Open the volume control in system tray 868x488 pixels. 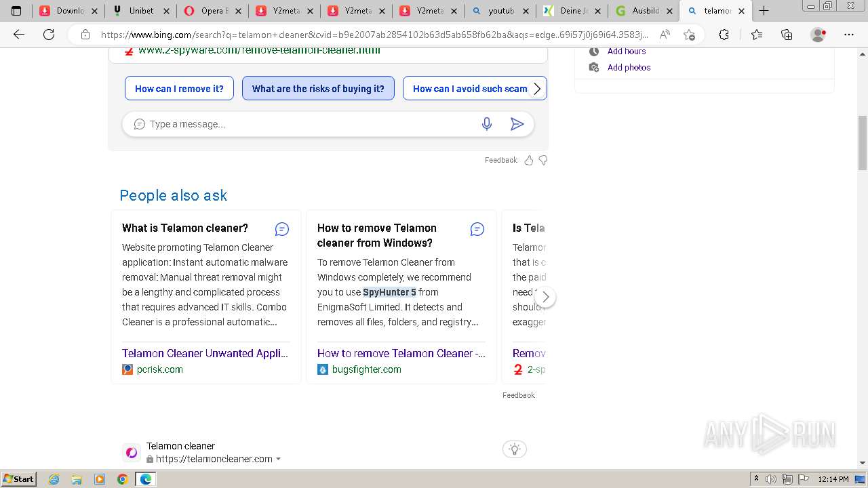coord(771,479)
